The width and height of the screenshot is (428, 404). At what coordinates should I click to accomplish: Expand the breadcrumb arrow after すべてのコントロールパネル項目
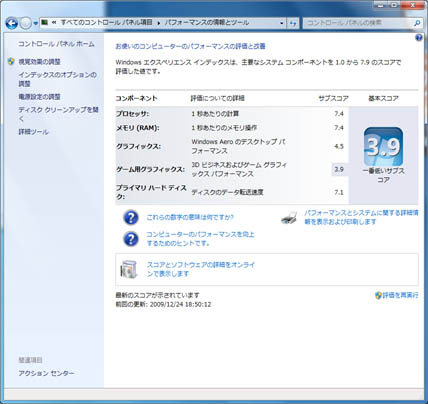158,23
